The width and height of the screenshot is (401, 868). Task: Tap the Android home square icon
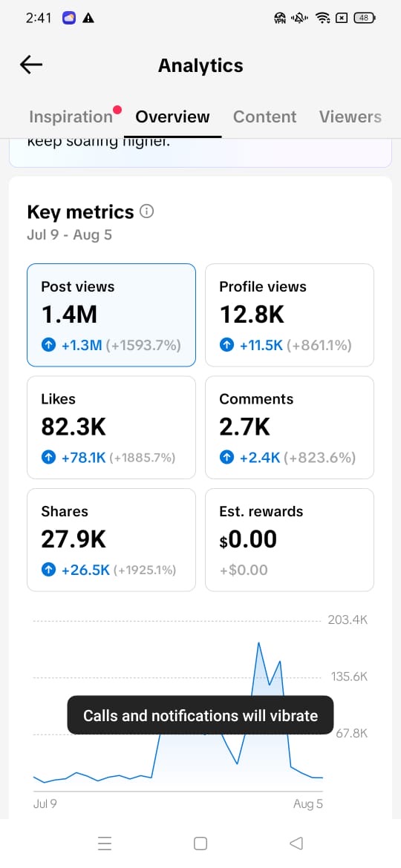click(200, 843)
